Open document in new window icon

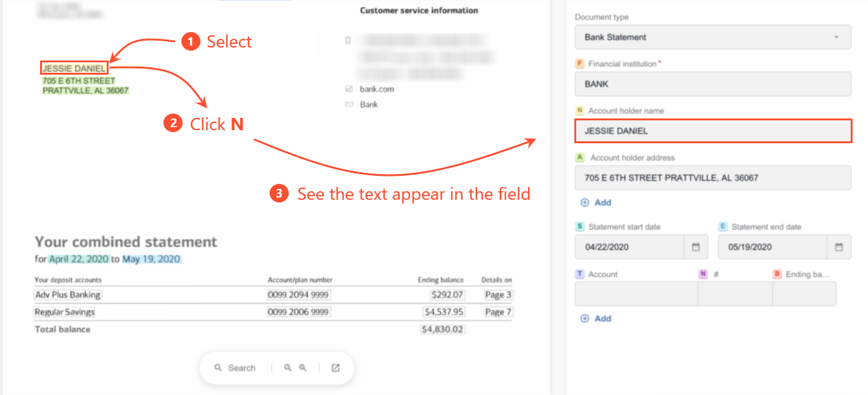click(x=336, y=368)
